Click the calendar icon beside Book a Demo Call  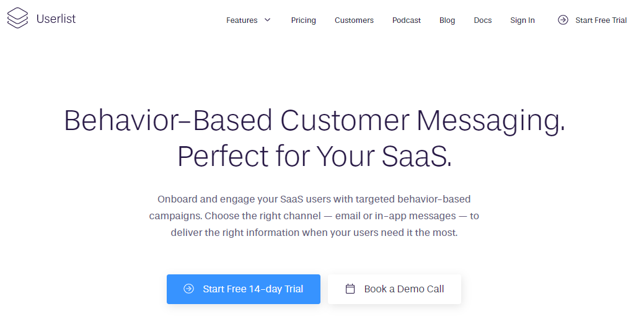tap(350, 289)
